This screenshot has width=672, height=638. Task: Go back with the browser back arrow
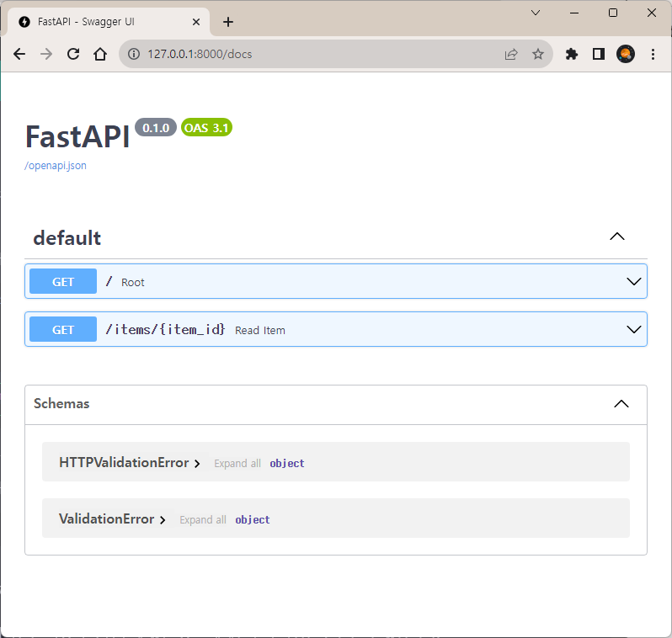click(x=19, y=54)
